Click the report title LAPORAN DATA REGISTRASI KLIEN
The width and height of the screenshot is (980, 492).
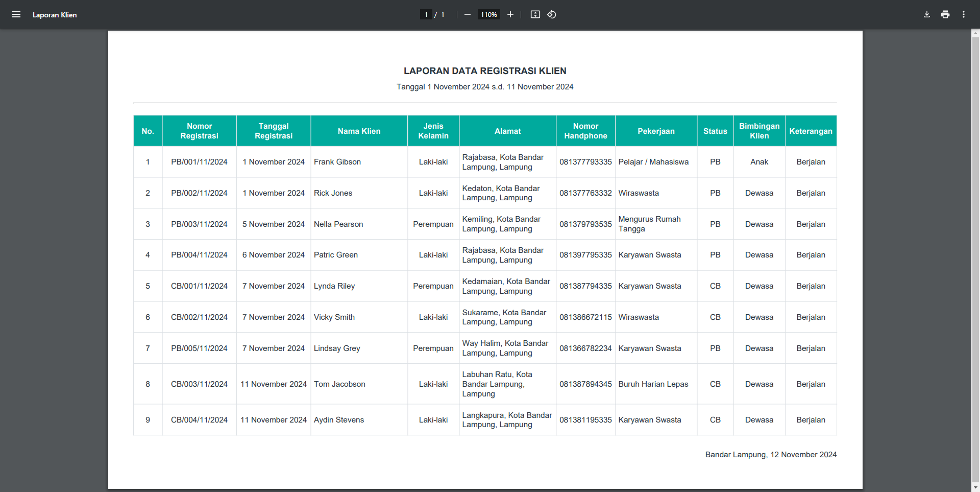pyautogui.click(x=484, y=71)
